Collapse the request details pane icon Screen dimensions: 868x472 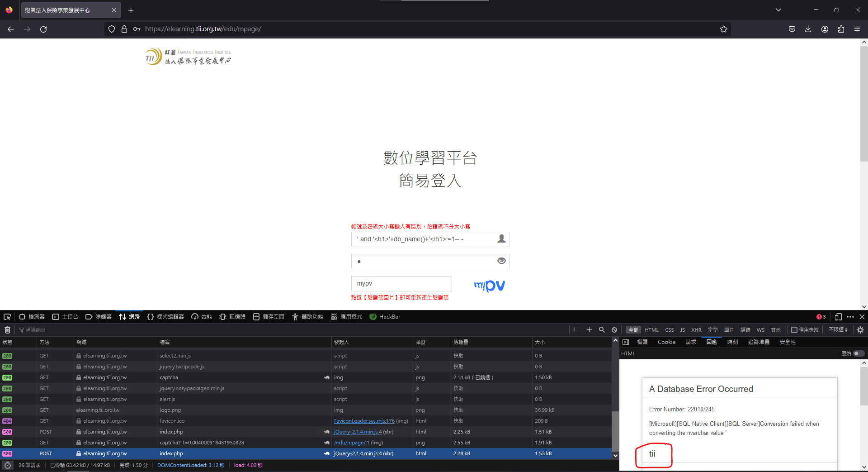tap(626, 342)
